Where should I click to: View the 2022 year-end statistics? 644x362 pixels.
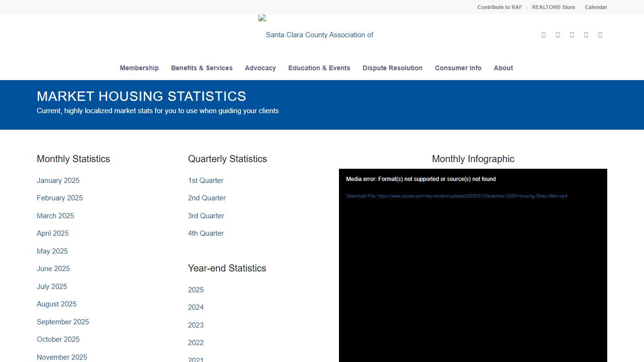(196, 343)
